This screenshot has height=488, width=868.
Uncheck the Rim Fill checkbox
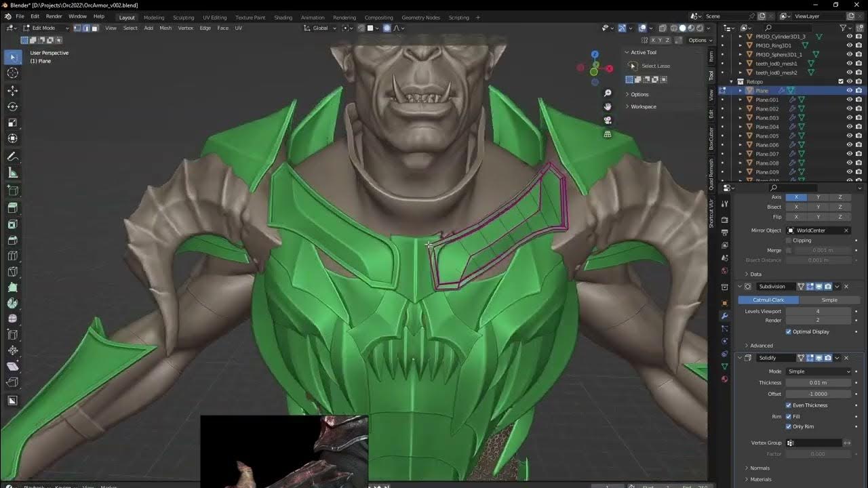[x=789, y=417]
